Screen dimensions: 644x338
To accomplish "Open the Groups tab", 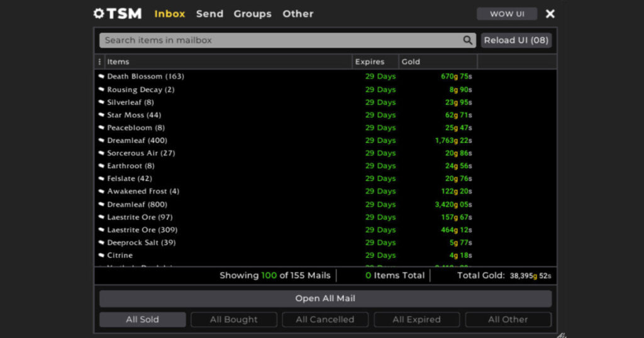I will click(x=252, y=14).
